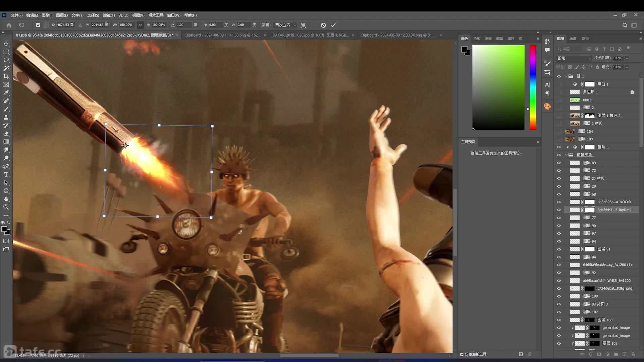
Task: Select the Crop tool
Action: pos(6,76)
